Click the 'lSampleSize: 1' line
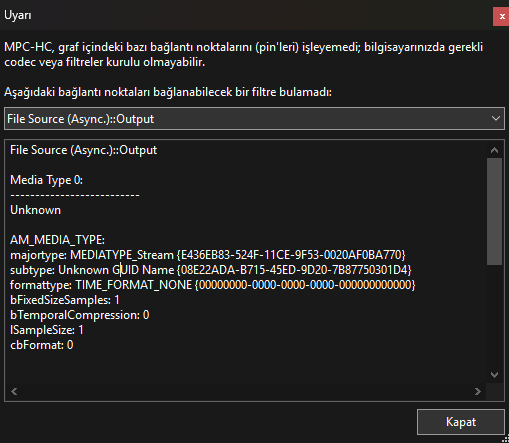 click(47, 330)
